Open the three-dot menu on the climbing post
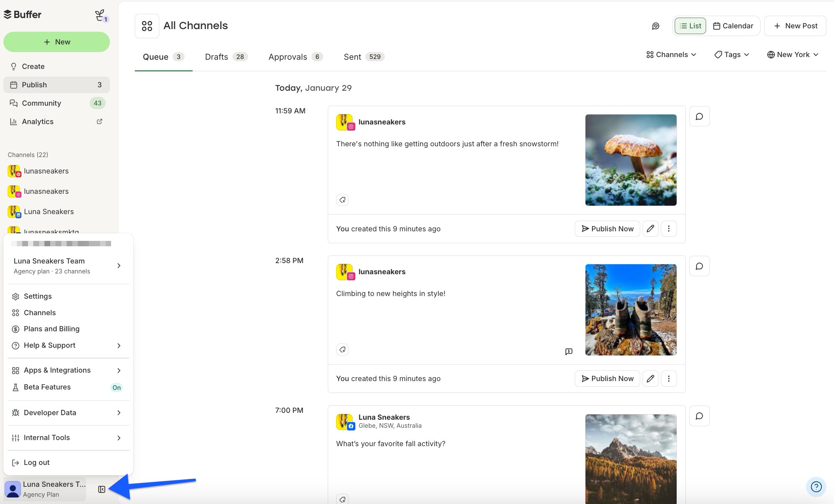The image size is (834, 504). (669, 378)
